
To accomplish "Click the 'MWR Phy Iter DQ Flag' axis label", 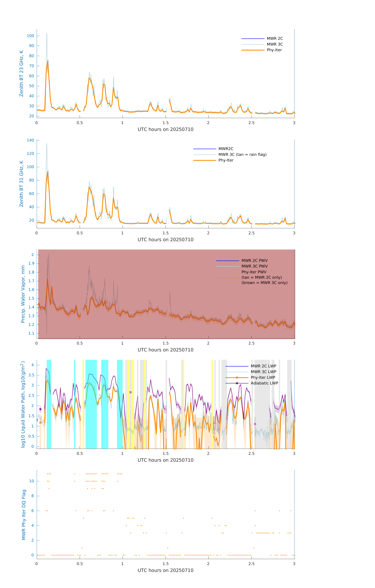I will click(x=24, y=514).
